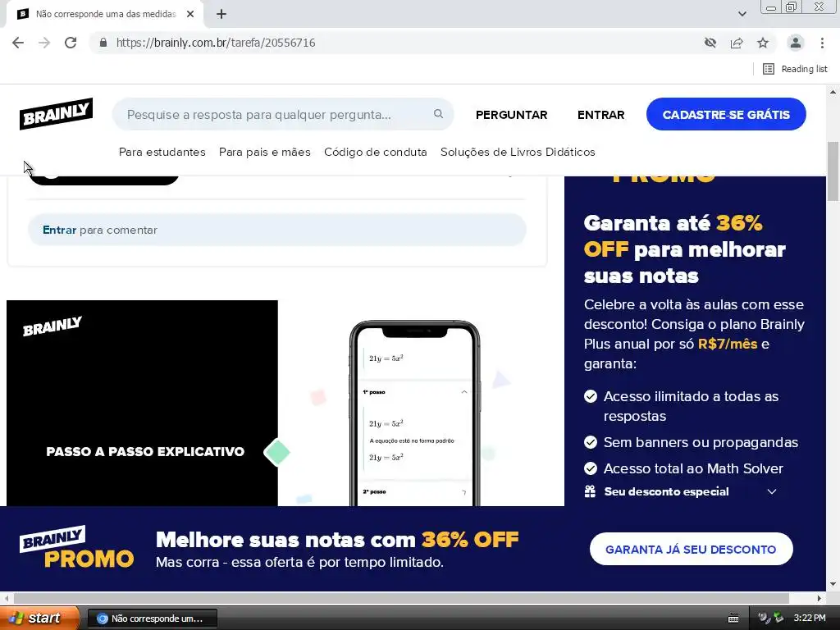Click the Entrar para comentar field
The width and height of the screenshot is (840, 630).
coord(277,230)
